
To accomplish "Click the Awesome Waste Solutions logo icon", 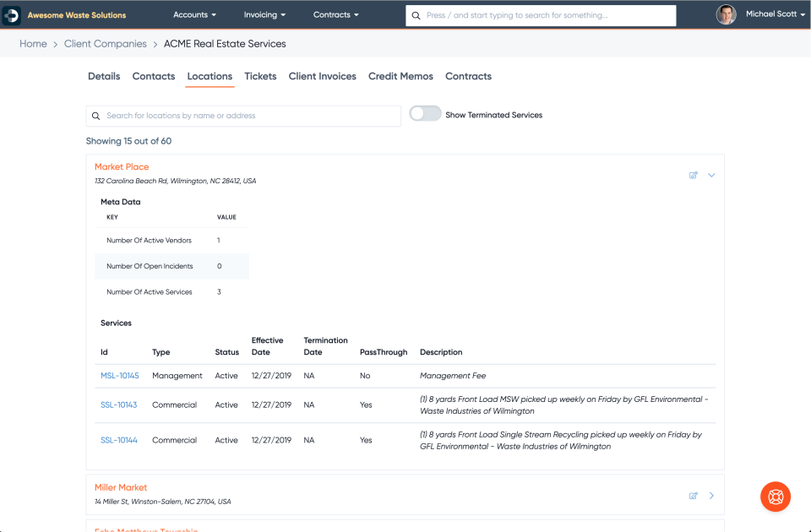I will click(x=13, y=14).
